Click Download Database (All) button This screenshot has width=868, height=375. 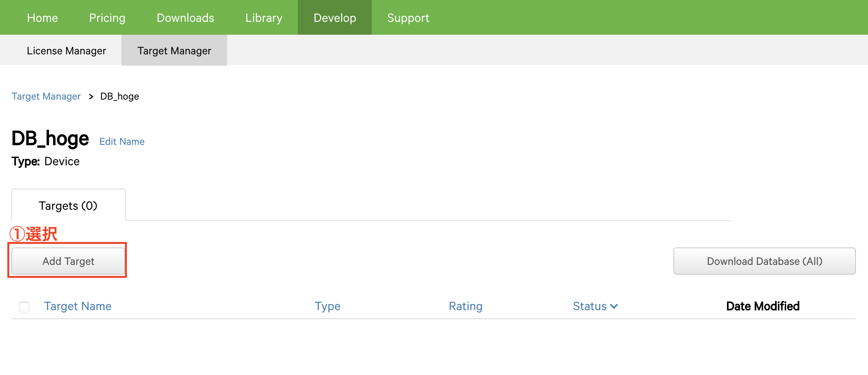click(x=764, y=261)
